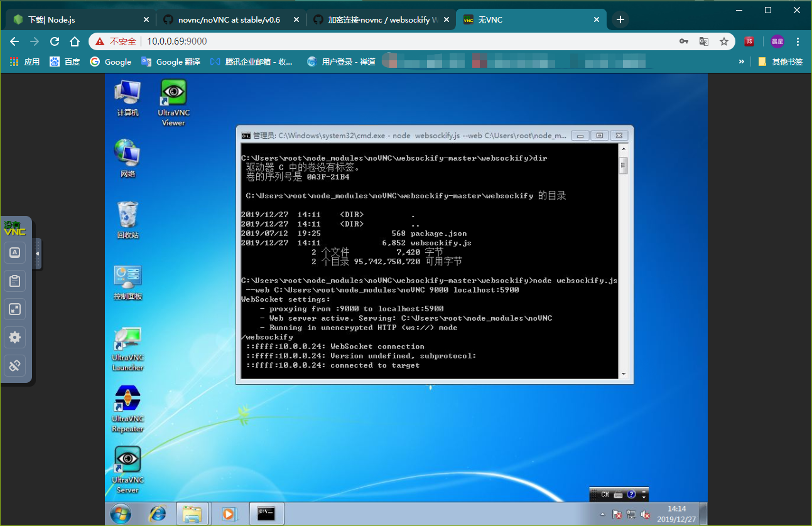Click language bar keyboard icon

(619, 495)
